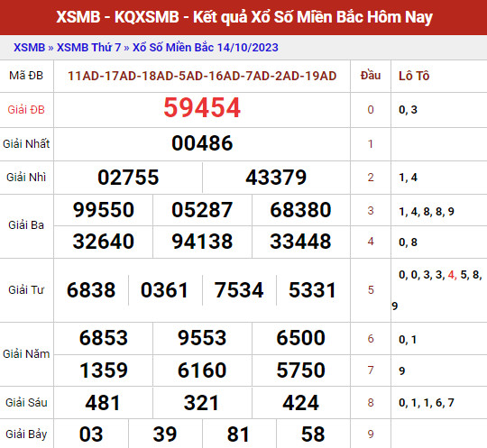Click the first prize number 00486
487x448 pixels.
coord(202,143)
